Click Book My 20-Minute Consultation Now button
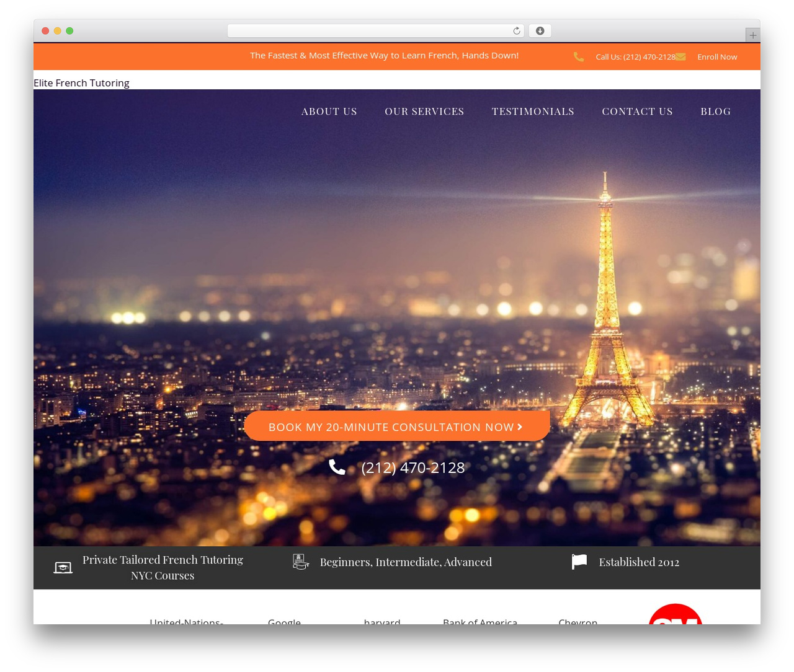This screenshot has height=672, width=794. click(397, 426)
